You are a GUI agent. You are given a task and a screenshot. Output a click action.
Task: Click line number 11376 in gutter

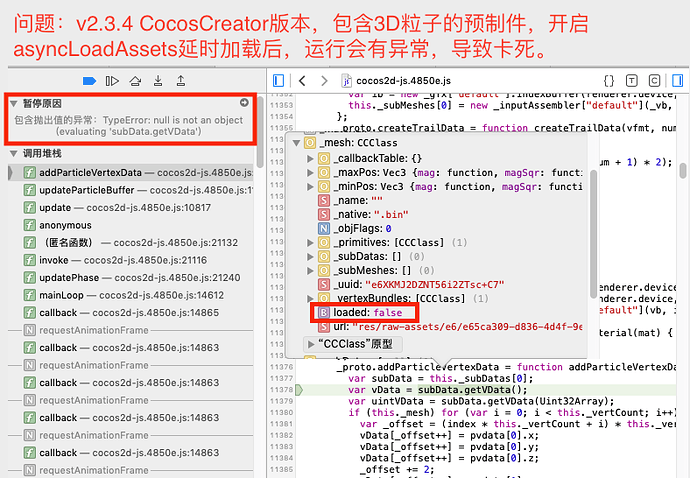tap(282, 367)
